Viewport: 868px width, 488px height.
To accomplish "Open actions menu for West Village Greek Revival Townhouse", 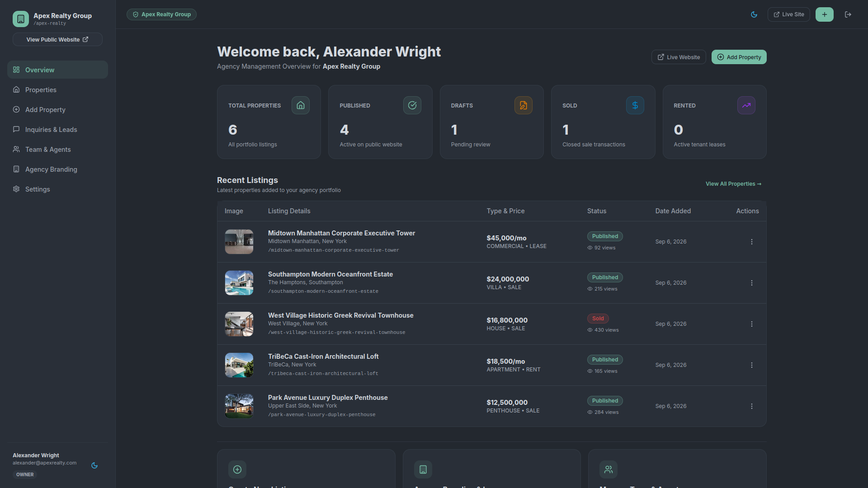I will click(752, 324).
